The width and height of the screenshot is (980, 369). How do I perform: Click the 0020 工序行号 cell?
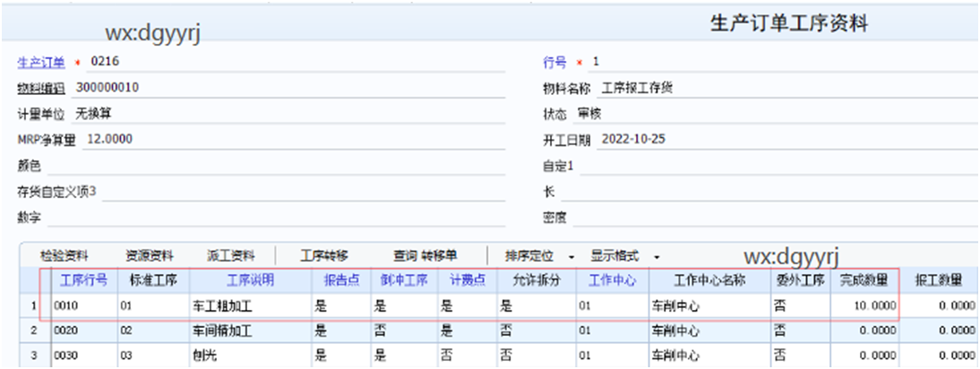pos(83,330)
